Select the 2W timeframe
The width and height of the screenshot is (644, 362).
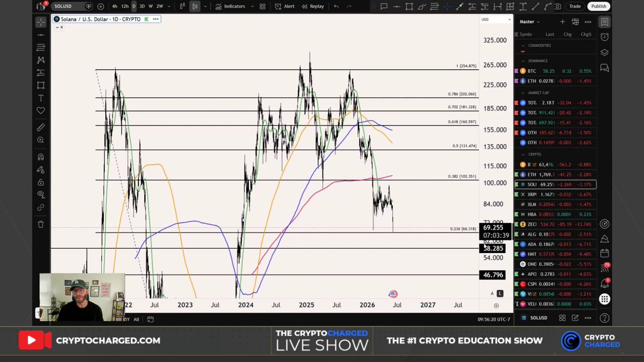(160, 6)
